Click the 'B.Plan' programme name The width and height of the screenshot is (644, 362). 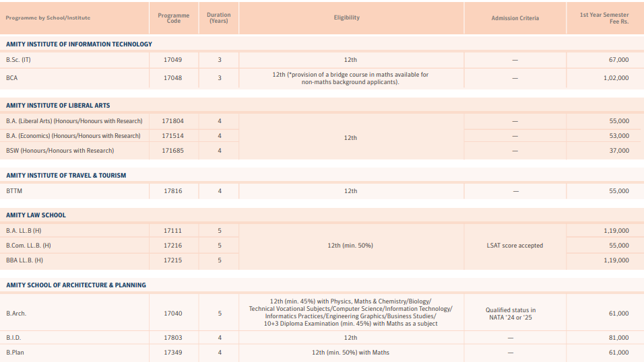coord(15,353)
